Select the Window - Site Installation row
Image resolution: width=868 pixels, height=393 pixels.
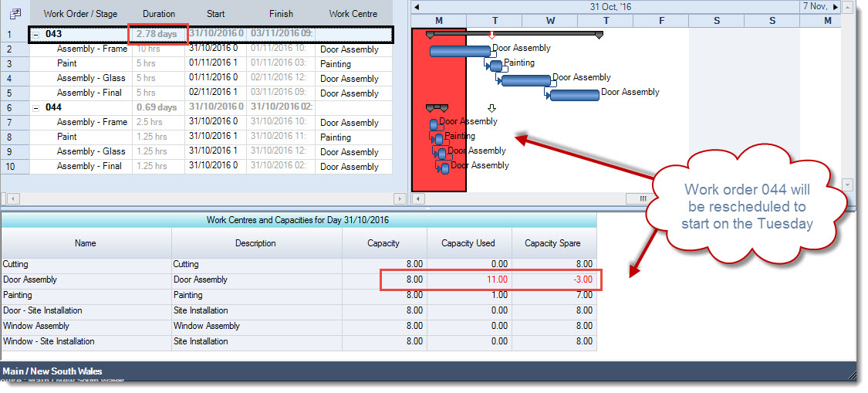[299, 341]
